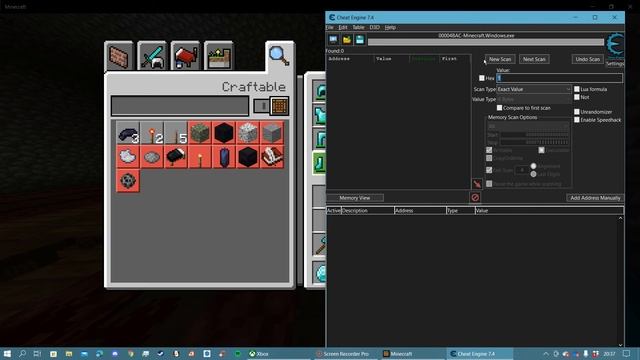Click the Minecraft recipe search box
This screenshot has height=360, width=640.
(180, 106)
